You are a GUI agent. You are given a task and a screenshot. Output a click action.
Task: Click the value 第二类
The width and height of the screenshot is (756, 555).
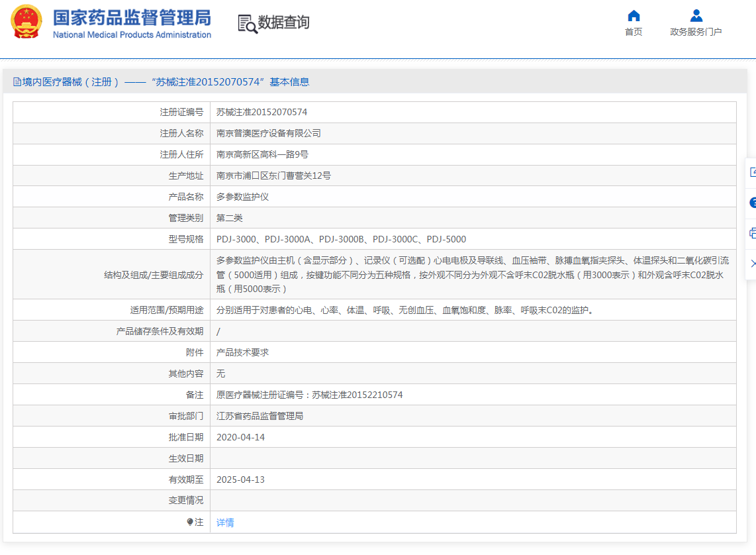click(230, 218)
